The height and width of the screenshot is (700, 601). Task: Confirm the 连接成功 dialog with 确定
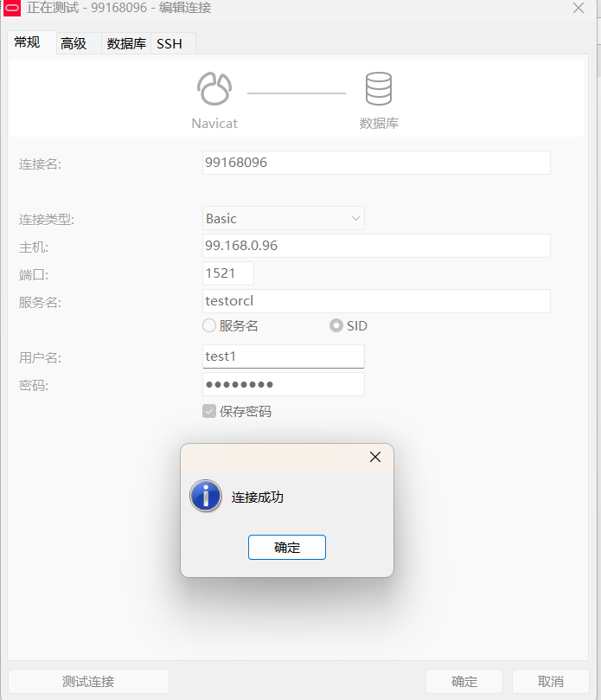point(287,548)
